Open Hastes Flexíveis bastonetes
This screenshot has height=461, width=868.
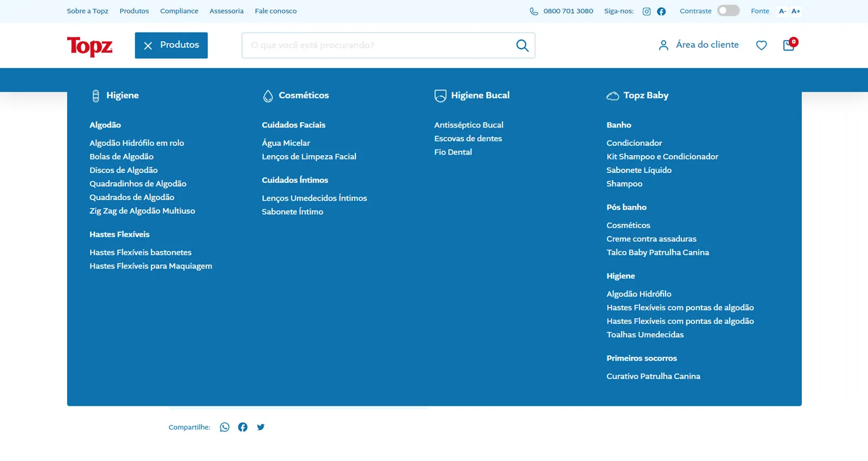[x=141, y=253]
